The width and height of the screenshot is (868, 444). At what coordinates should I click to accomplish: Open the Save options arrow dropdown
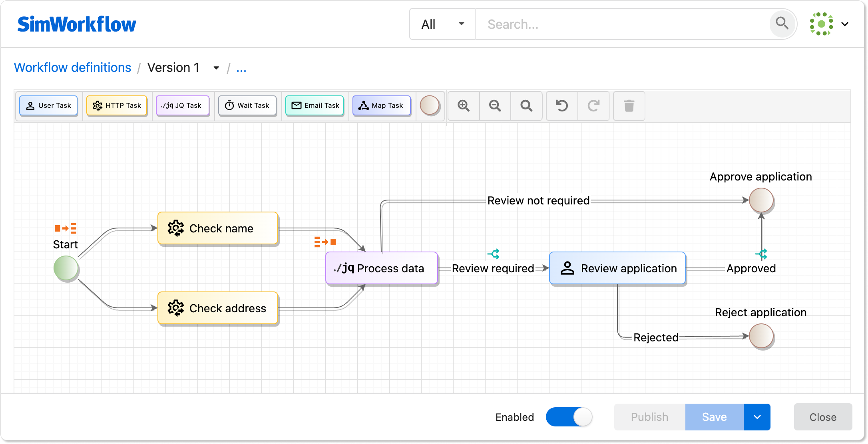pos(757,417)
